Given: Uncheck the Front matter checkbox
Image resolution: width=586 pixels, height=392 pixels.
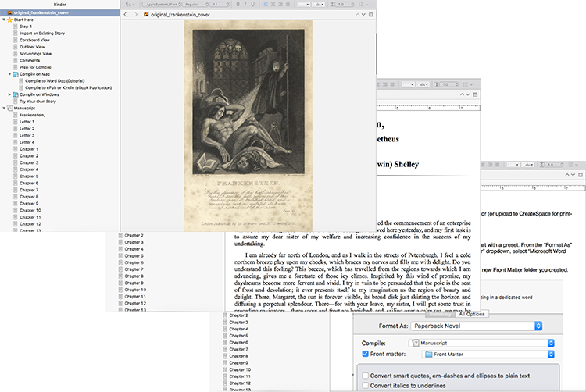Looking at the screenshot, I should tap(365, 354).
